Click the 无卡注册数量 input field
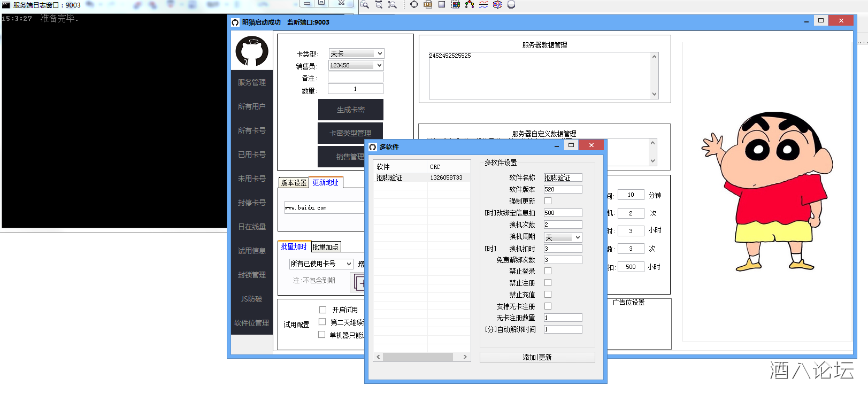 click(563, 318)
